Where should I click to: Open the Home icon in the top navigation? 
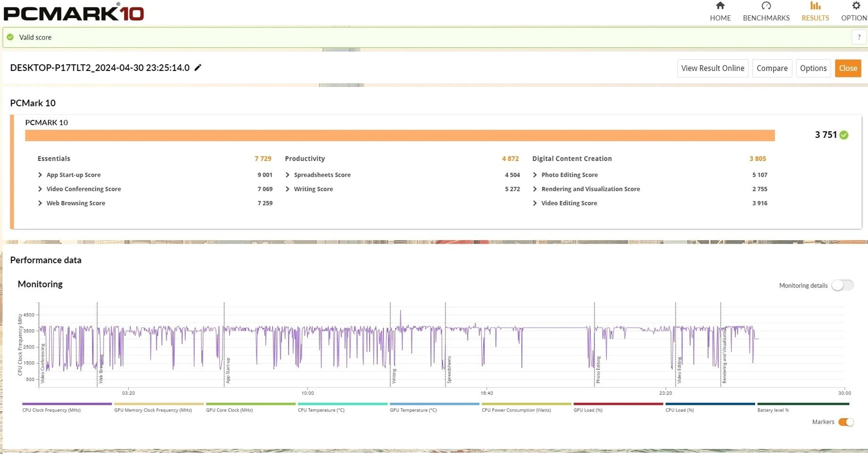[x=720, y=6]
